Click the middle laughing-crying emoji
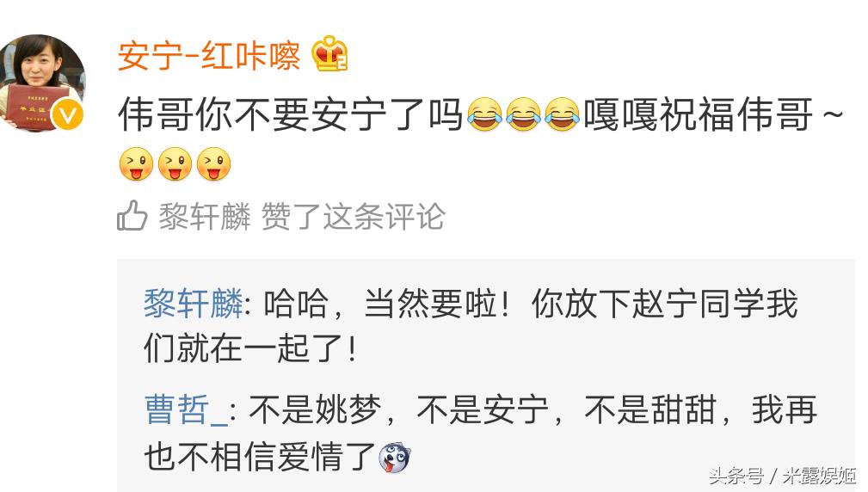This screenshot has height=492, width=868. point(523,114)
